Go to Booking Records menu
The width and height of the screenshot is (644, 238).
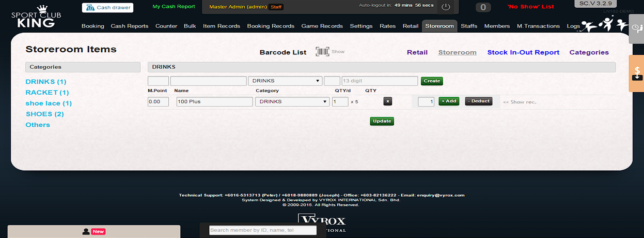(x=271, y=26)
